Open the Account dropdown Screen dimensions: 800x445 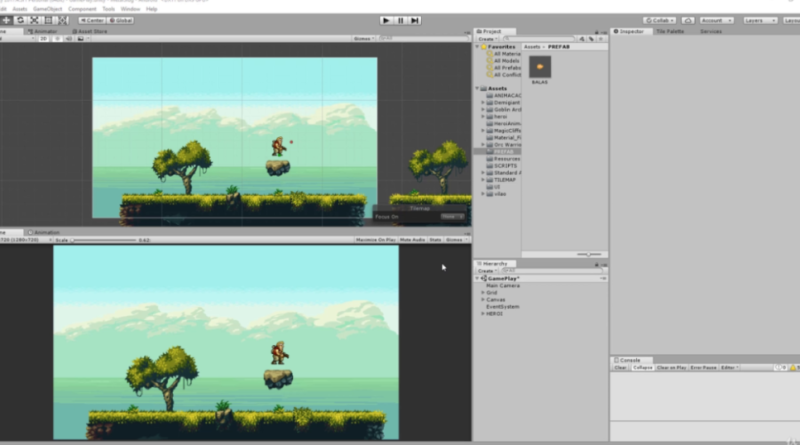click(x=716, y=20)
